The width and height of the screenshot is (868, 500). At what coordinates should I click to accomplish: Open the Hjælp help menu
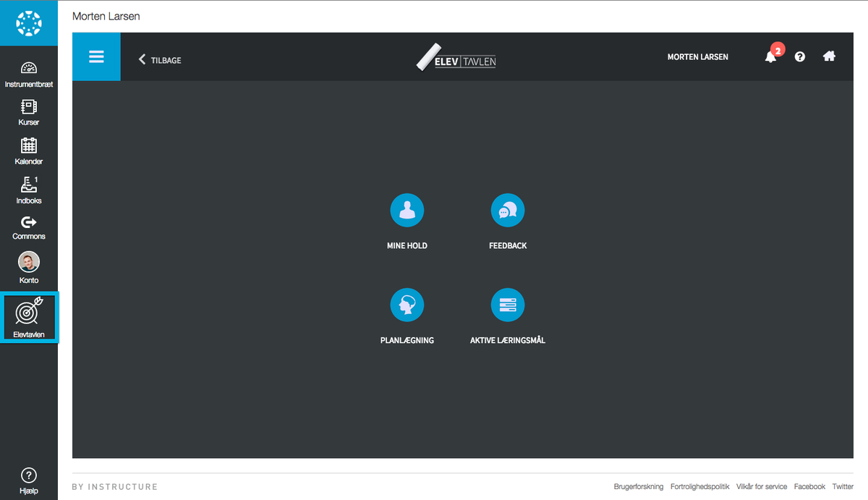click(x=29, y=481)
